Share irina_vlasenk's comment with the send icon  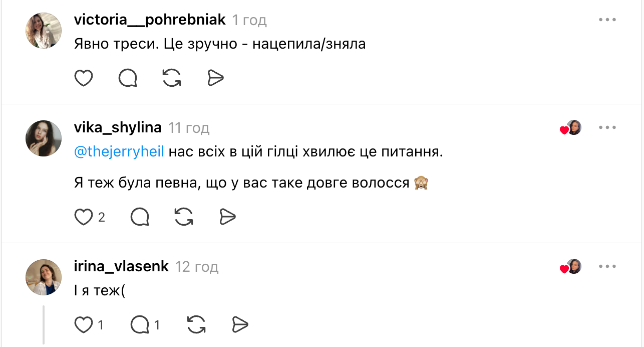pos(240,325)
